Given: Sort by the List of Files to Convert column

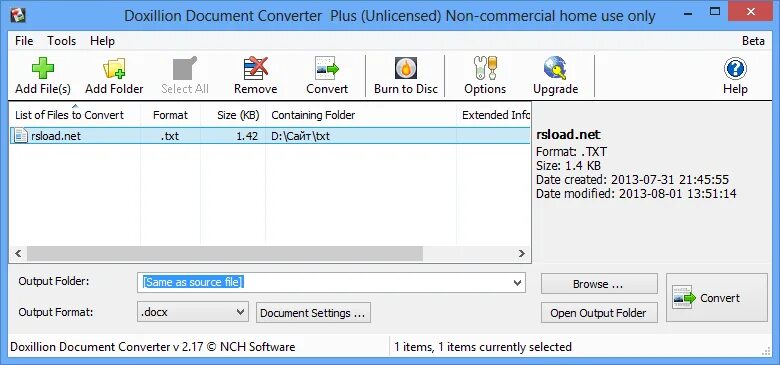Looking at the screenshot, I should pos(75,115).
